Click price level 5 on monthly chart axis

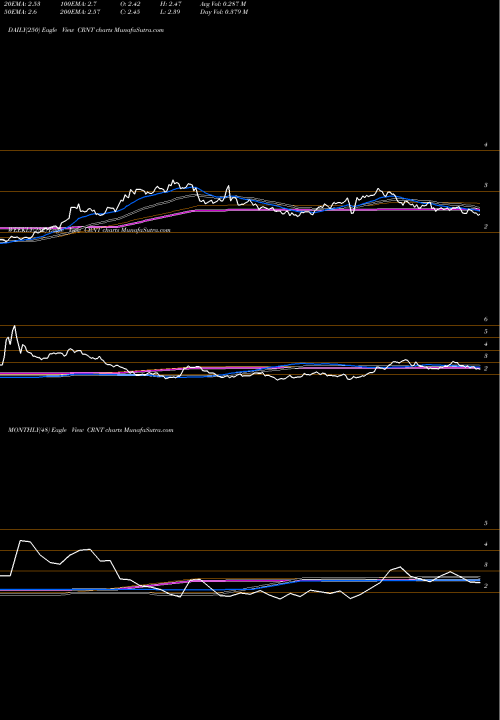tap(486, 523)
